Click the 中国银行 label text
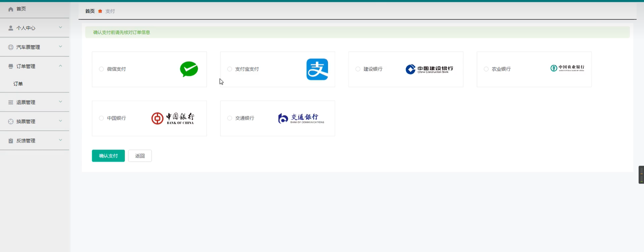644x252 pixels. 116,118
